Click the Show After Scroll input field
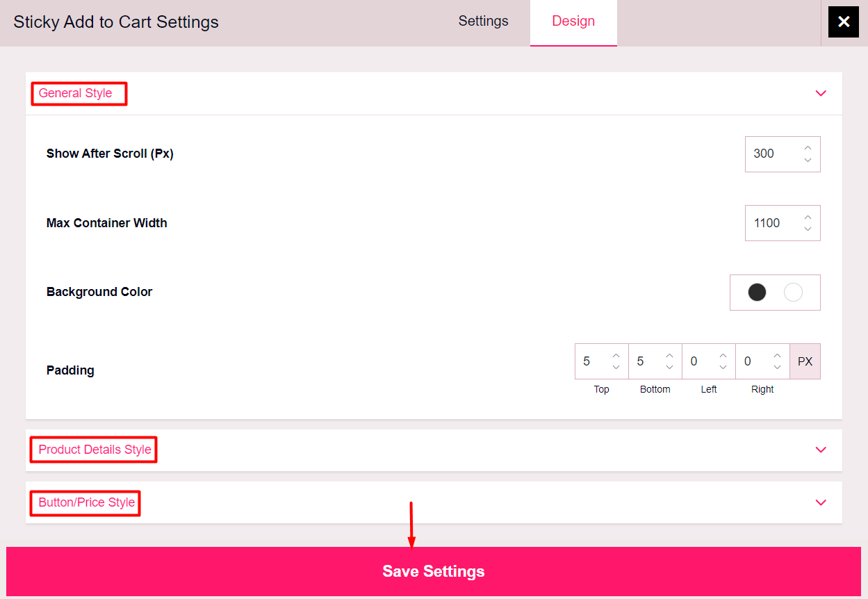The image size is (868, 599). [771, 154]
